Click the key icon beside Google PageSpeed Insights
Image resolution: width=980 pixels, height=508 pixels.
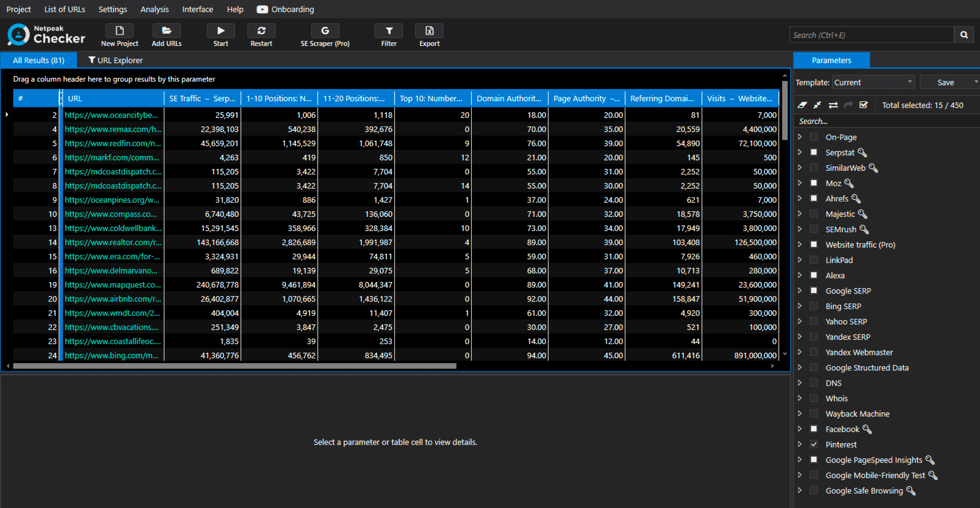[930, 460]
